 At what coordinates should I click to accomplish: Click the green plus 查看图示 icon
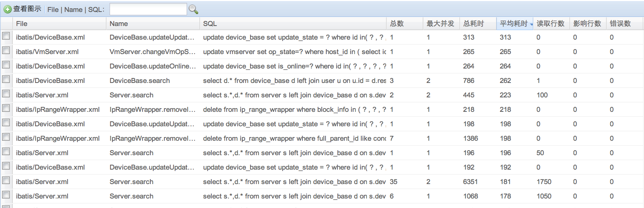point(7,9)
